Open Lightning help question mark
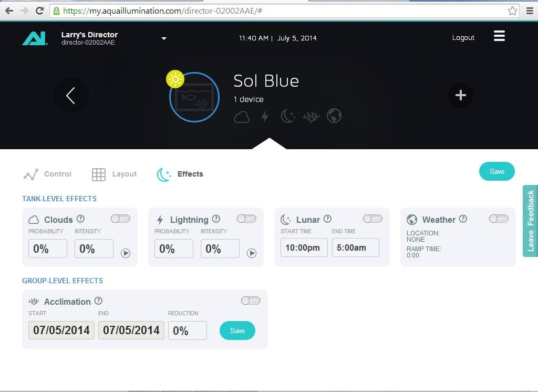Image resolution: width=538 pixels, height=392 pixels. pos(216,219)
